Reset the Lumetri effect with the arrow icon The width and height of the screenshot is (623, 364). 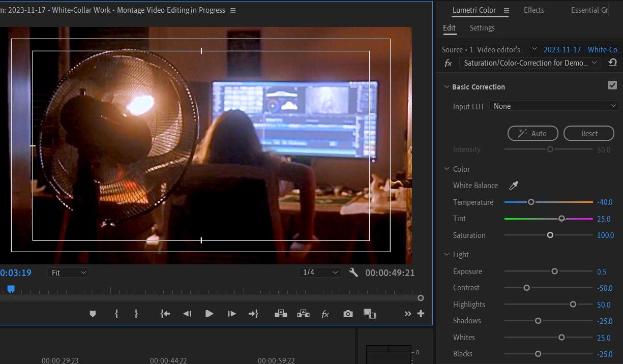(x=612, y=63)
